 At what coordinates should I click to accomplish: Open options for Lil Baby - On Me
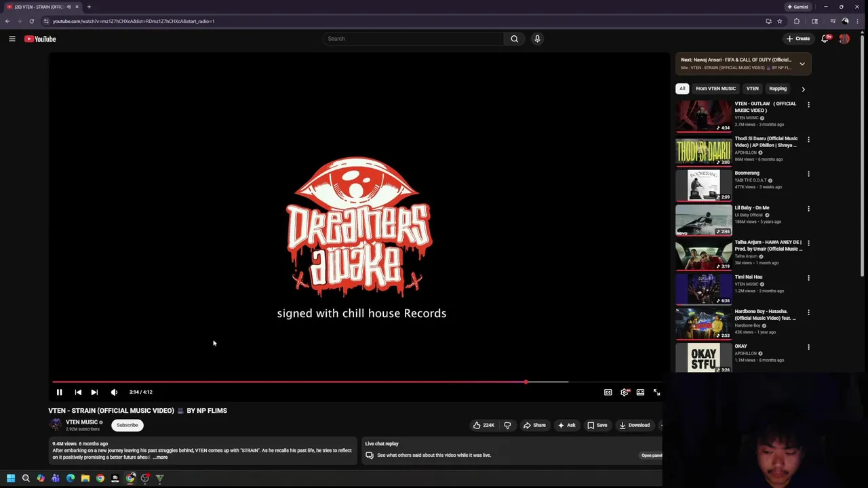click(808, 208)
